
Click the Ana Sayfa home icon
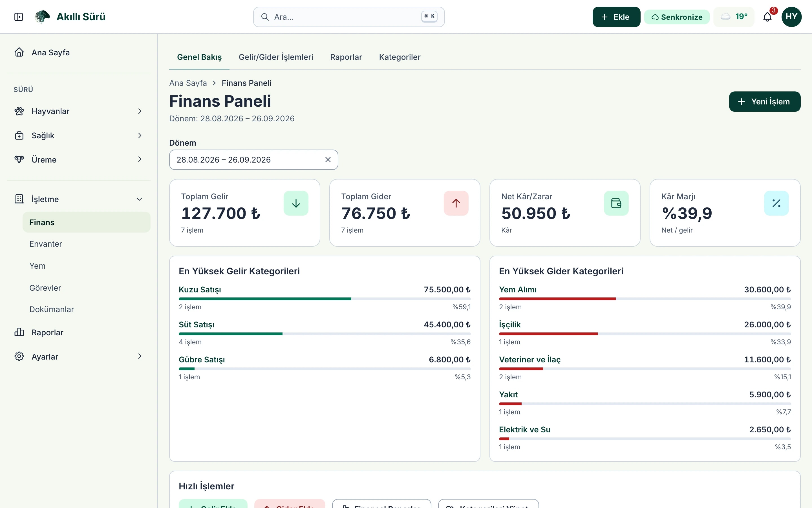19,52
